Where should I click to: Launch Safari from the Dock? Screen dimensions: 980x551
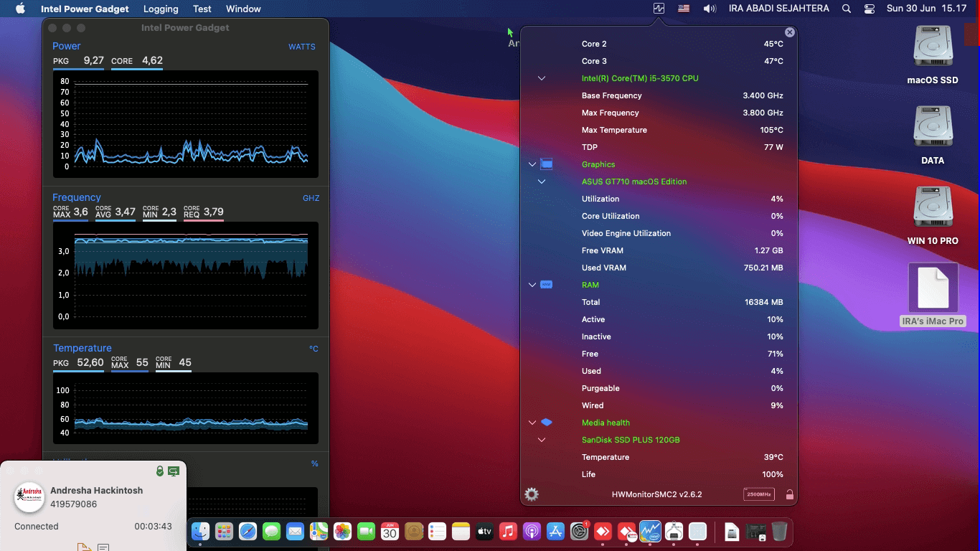tap(248, 532)
